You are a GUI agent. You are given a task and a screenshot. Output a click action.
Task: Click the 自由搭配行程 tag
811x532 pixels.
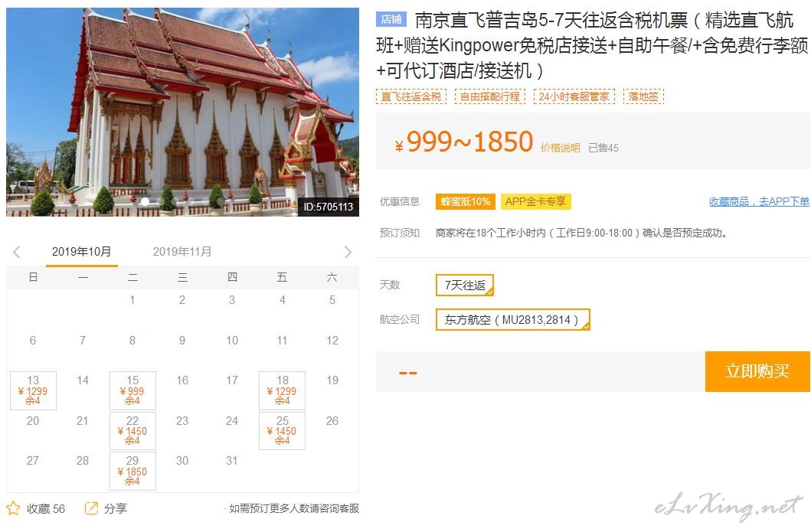click(490, 96)
